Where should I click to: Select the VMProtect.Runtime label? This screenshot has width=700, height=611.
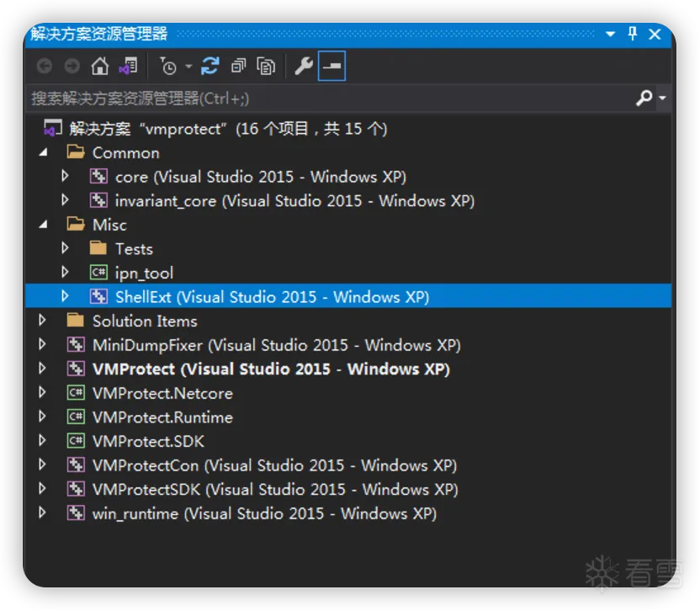coord(162,417)
